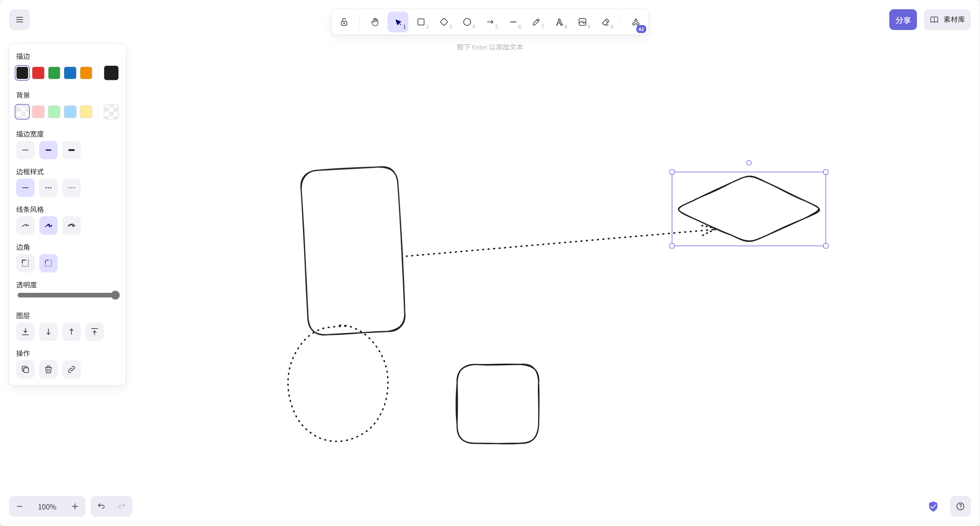Choose the diamond shape tool
980x526 pixels.
(444, 22)
